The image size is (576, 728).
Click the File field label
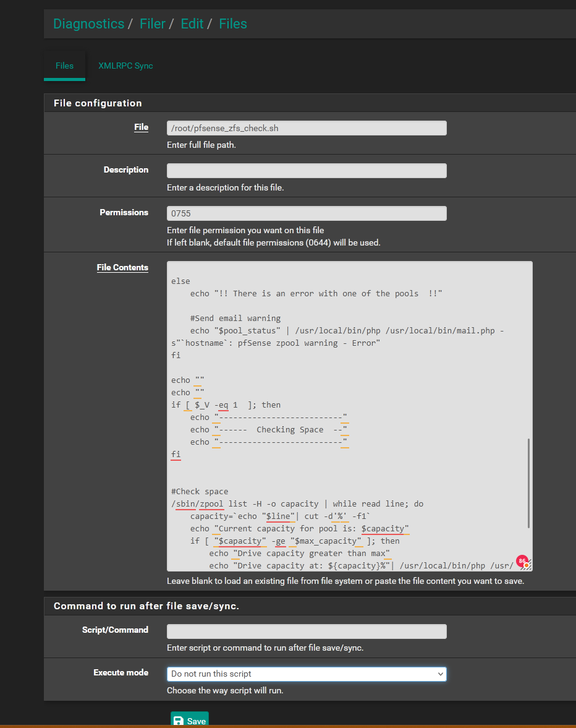(141, 127)
